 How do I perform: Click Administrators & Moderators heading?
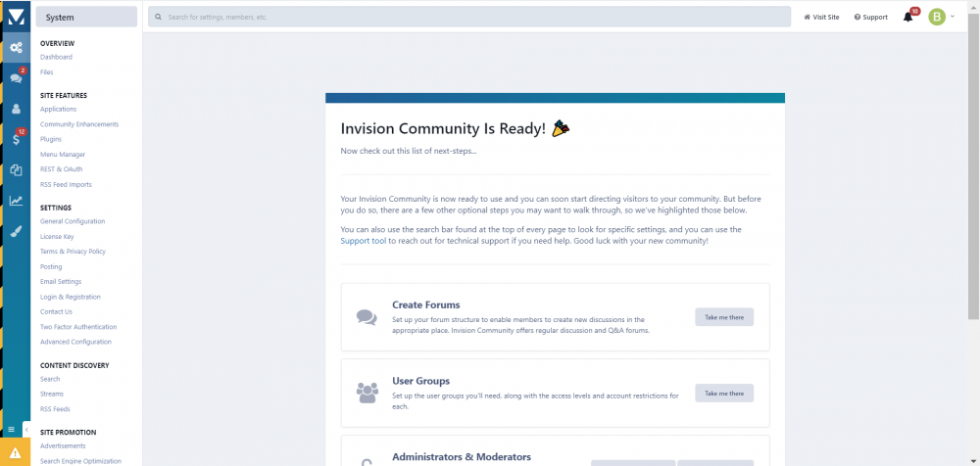(x=462, y=456)
